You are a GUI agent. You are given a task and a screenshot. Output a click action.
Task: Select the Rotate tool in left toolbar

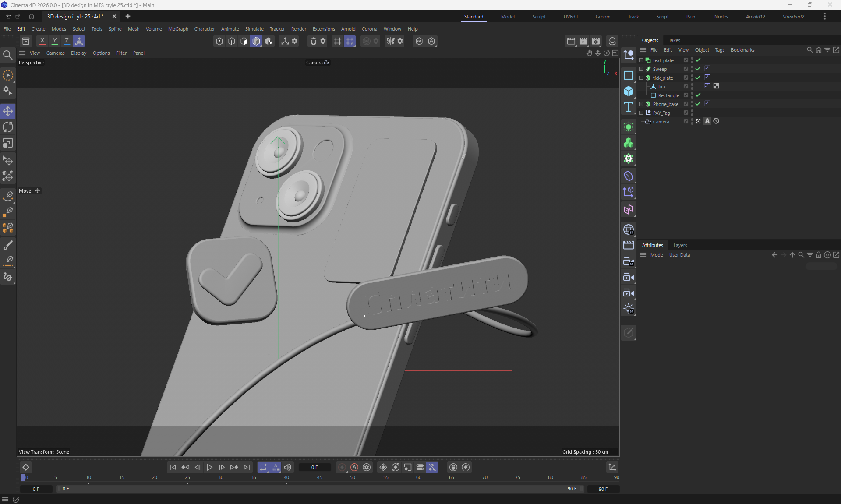(8, 127)
